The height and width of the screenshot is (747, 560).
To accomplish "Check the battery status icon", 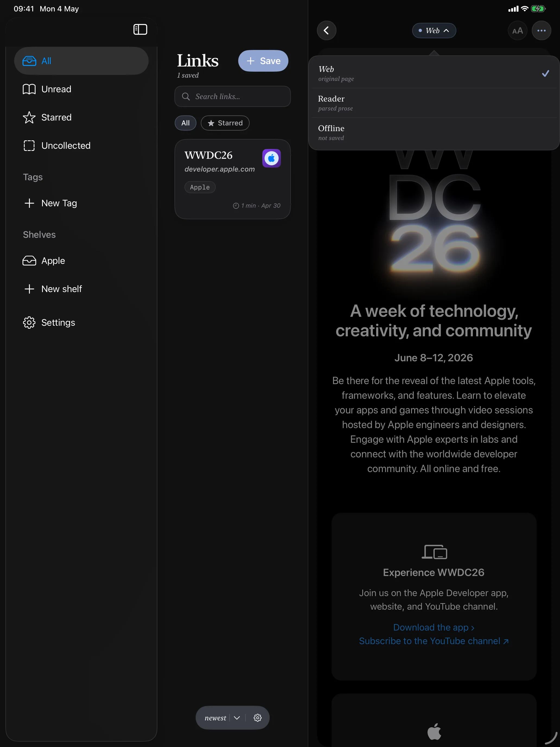I will 538,9.
